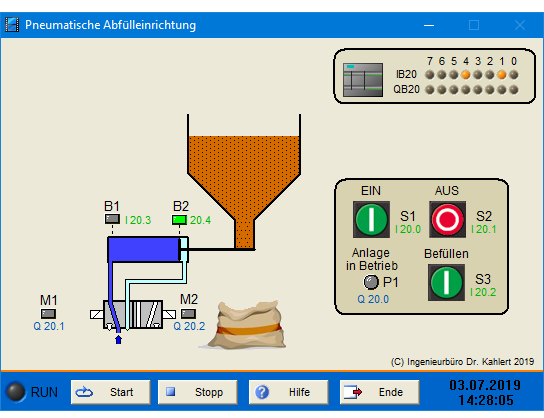Click the QB20 bit 0 LED
The image size is (544, 418).
coord(514,90)
